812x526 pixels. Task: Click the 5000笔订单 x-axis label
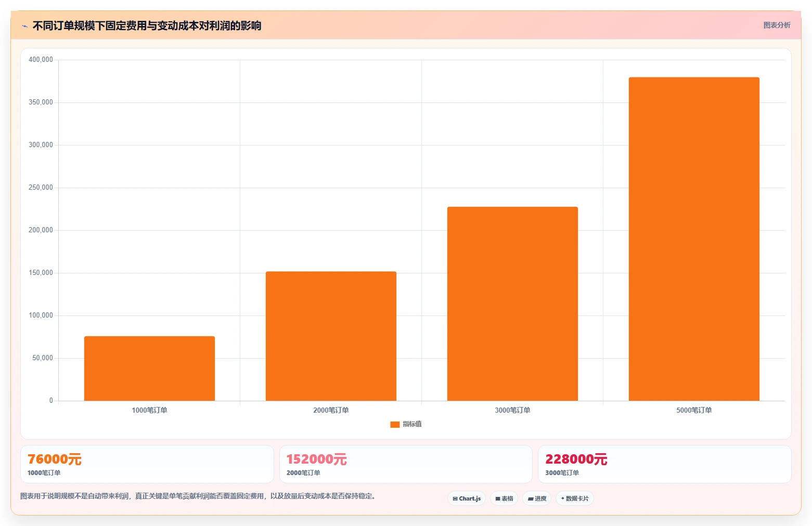pos(694,410)
